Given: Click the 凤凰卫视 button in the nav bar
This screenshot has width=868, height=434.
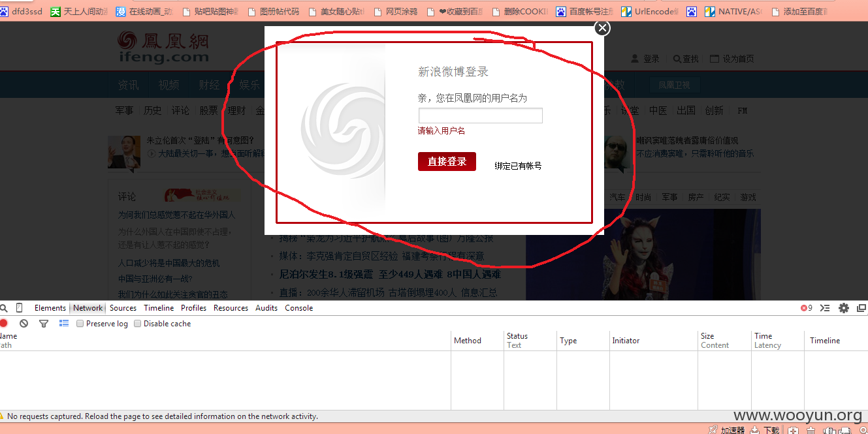Looking at the screenshot, I should pos(675,85).
